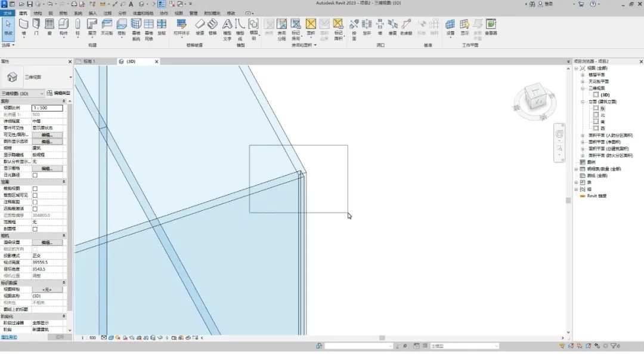The width and height of the screenshot is (644, 363).
Task: Switch to the Insert (插入) ribbon tab
Action: point(92,13)
